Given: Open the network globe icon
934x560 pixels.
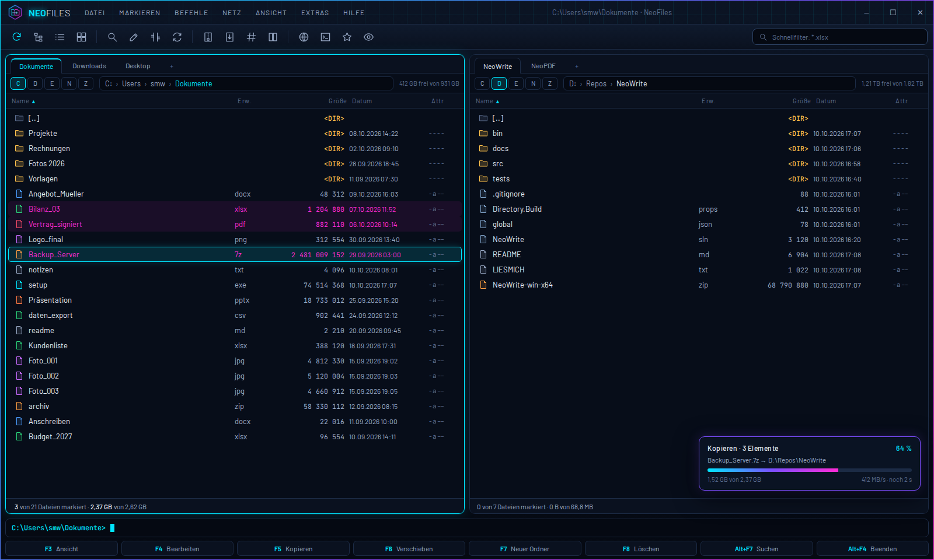Looking at the screenshot, I should click(x=304, y=37).
